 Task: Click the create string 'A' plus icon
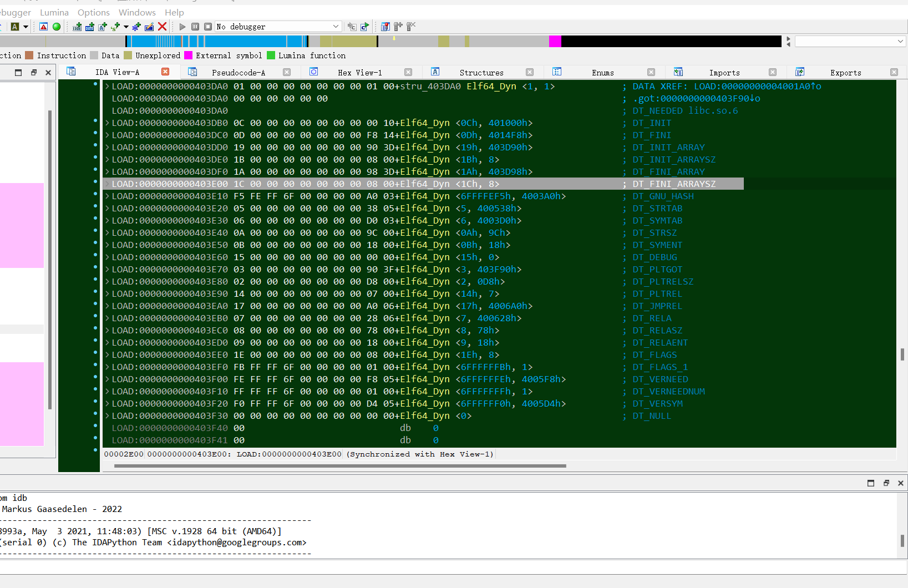(x=103, y=27)
